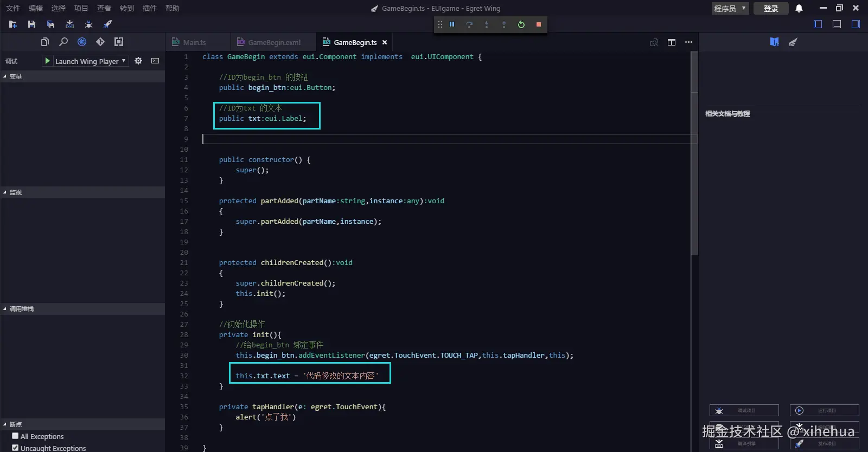Click the 登录 login button
The width and height of the screenshot is (868, 452).
[771, 8]
